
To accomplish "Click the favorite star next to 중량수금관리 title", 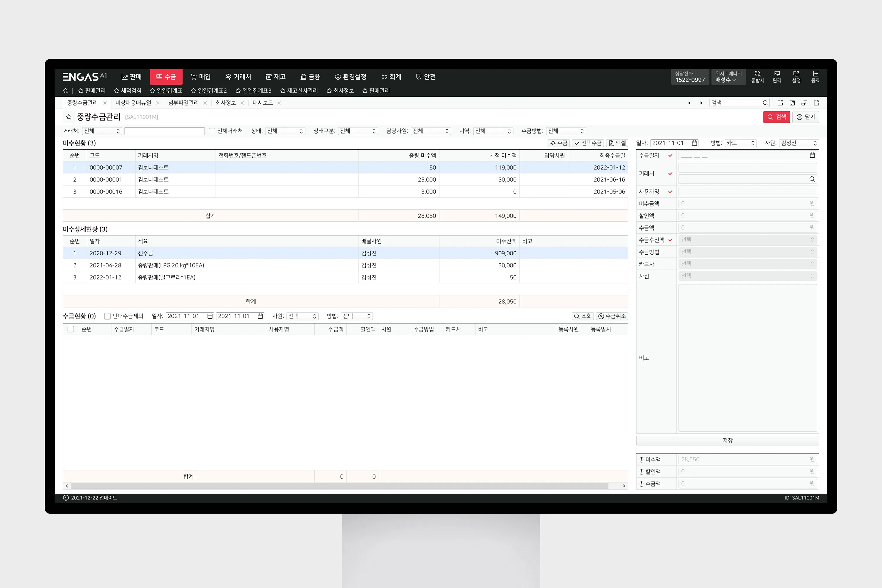I will coord(69,117).
